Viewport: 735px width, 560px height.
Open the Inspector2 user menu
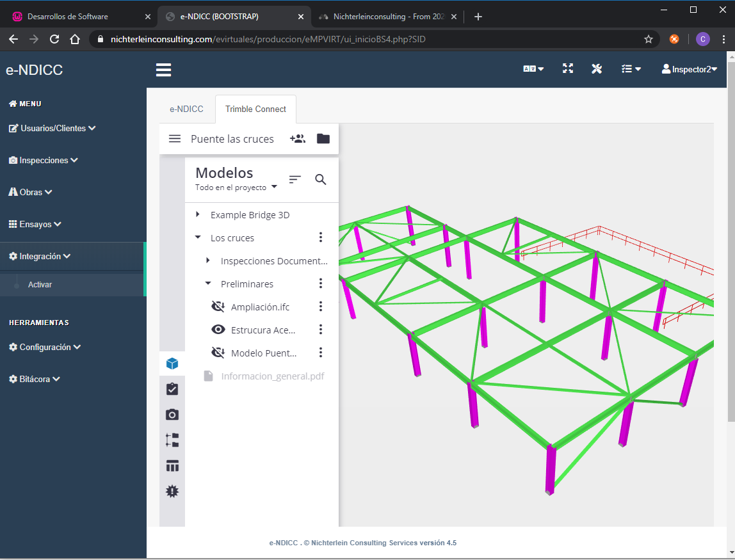click(x=690, y=69)
